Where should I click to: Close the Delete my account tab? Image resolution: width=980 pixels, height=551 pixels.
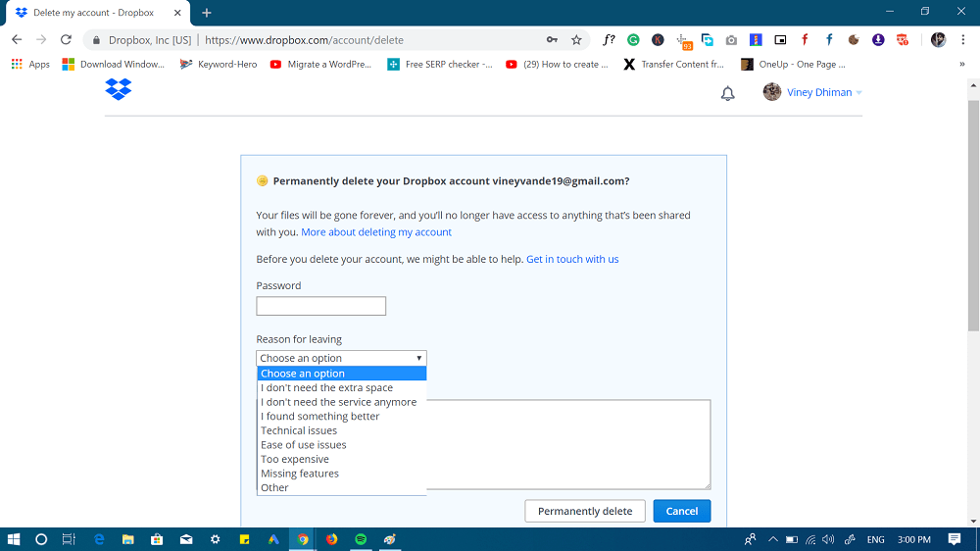[177, 13]
